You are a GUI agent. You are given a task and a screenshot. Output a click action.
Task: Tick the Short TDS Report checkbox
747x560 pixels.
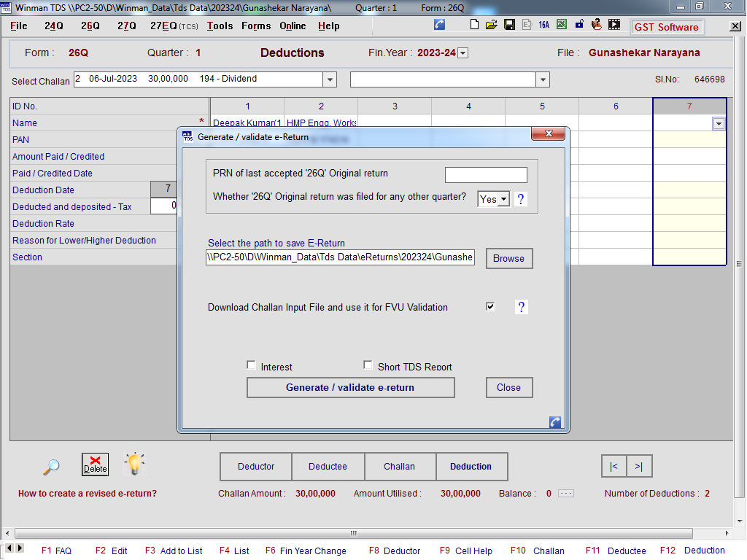(x=368, y=366)
